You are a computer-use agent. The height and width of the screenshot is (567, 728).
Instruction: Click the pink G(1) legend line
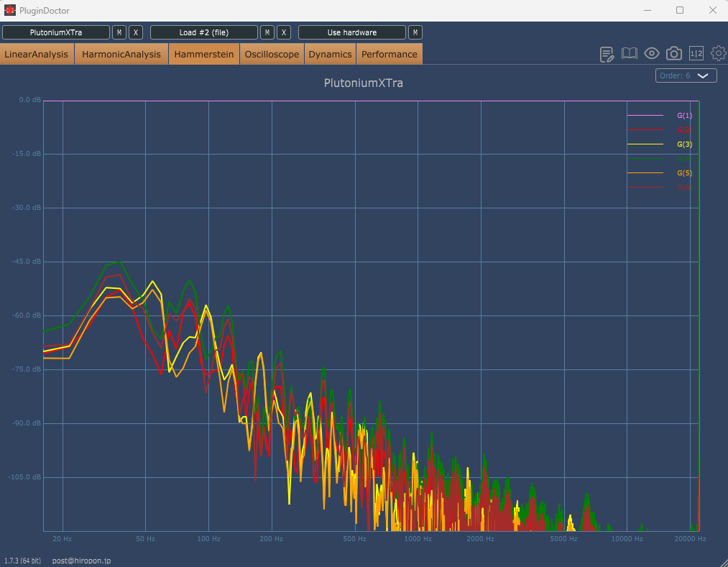point(645,115)
